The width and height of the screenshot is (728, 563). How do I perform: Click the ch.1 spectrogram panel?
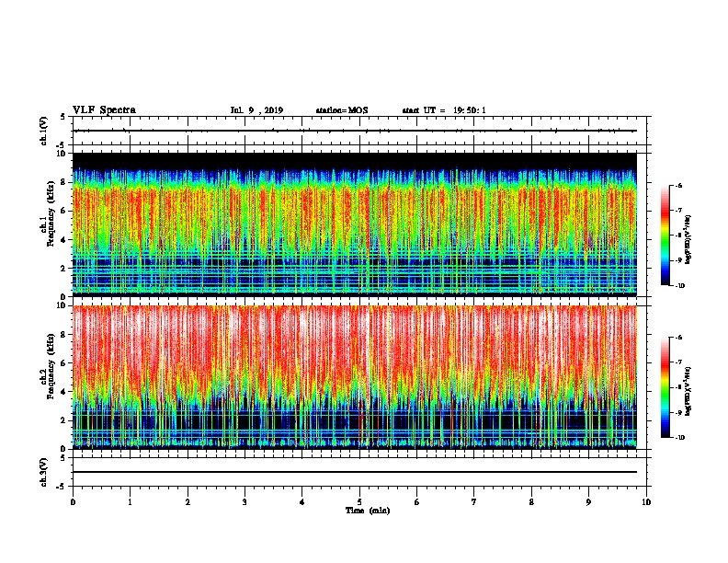click(355, 224)
